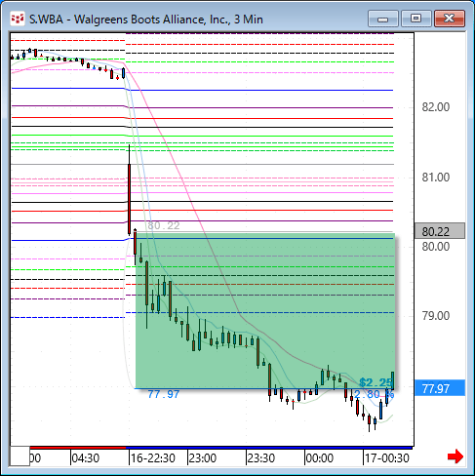Image resolution: width=475 pixels, height=476 pixels.
Task: Click the S.WBA Walgreens Boots Alliance title
Action: click(x=146, y=20)
